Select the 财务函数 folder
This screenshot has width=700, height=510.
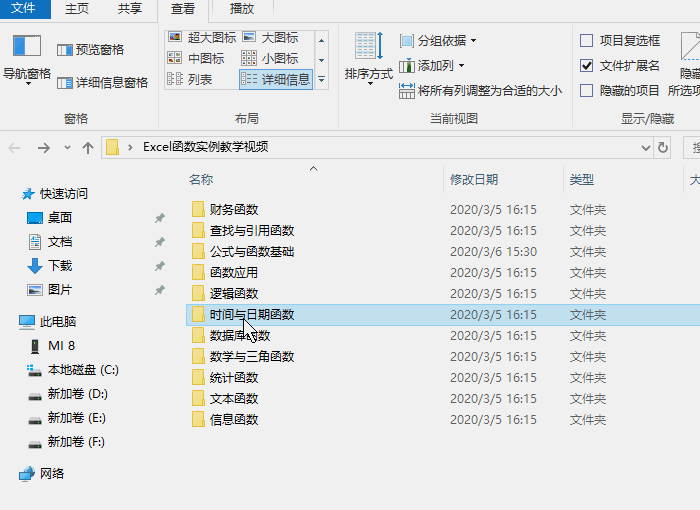click(233, 210)
